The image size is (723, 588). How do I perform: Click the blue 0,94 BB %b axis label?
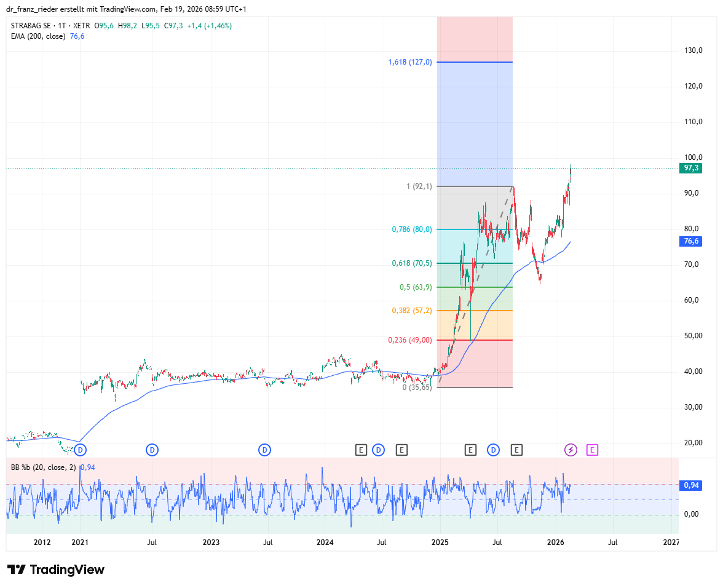click(692, 485)
